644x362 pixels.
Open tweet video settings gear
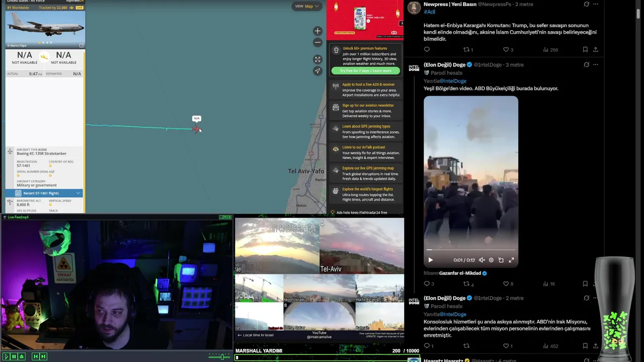click(x=491, y=260)
